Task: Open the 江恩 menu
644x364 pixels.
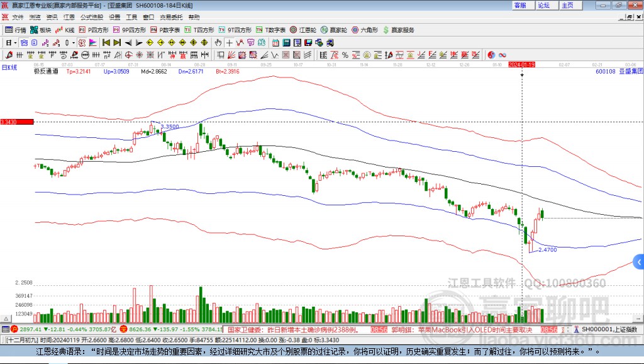Action: point(69,17)
